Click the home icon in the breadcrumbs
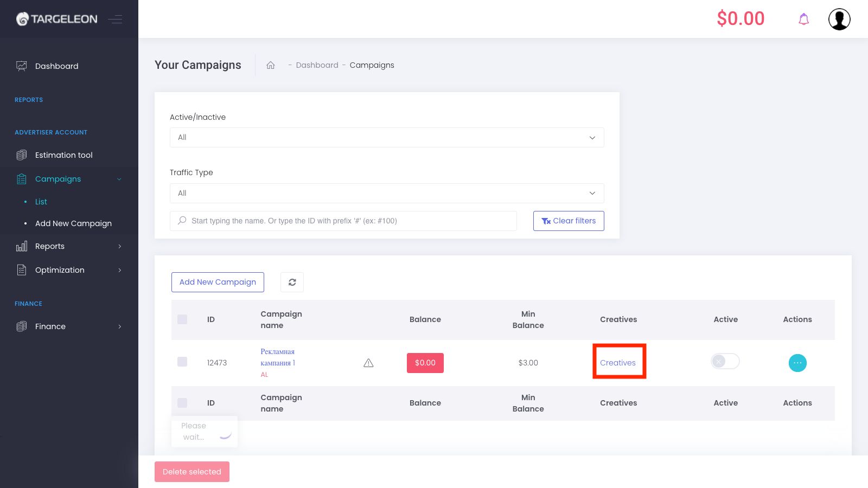 click(x=270, y=65)
